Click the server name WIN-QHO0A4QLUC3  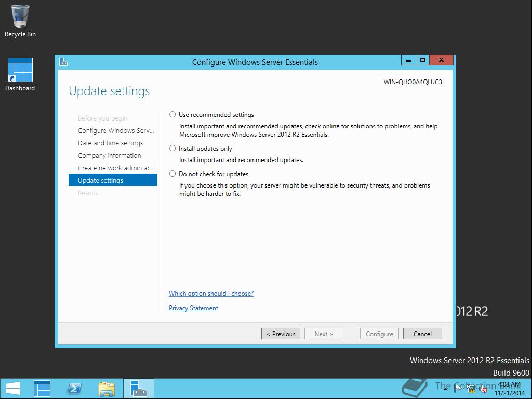(413, 82)
